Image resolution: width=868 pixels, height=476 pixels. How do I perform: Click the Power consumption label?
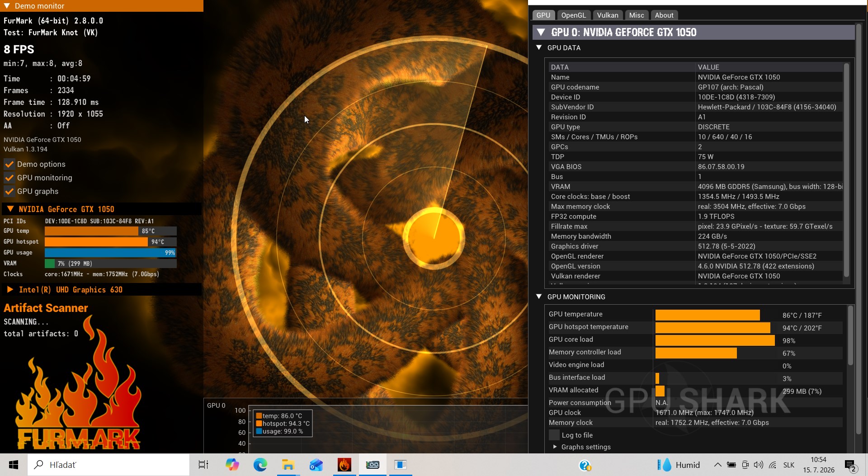[x=580, y=402]
